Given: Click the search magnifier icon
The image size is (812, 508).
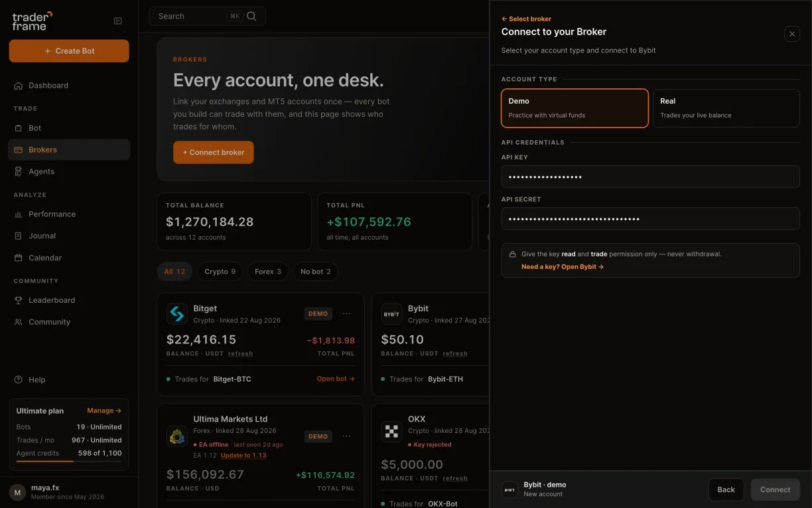Looking at the screenshot, I should tap(251, 16).
